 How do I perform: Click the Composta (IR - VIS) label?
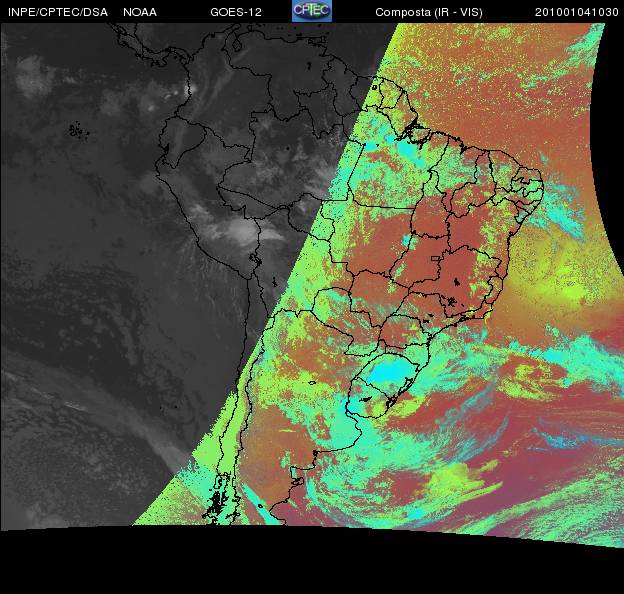coord(429,12)
